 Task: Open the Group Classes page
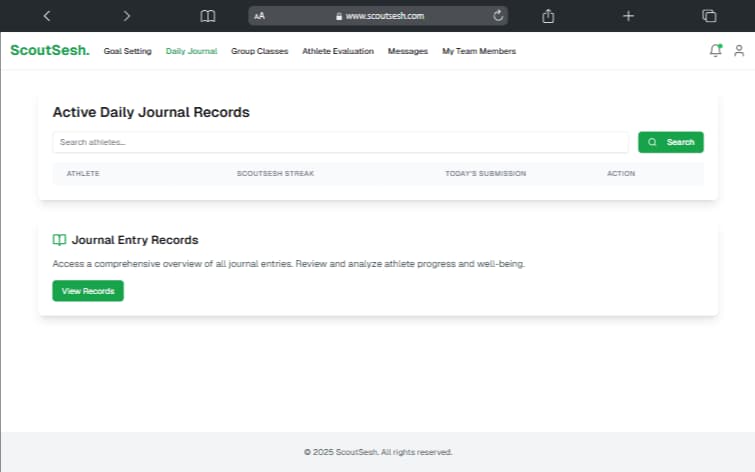coord(259,51)
